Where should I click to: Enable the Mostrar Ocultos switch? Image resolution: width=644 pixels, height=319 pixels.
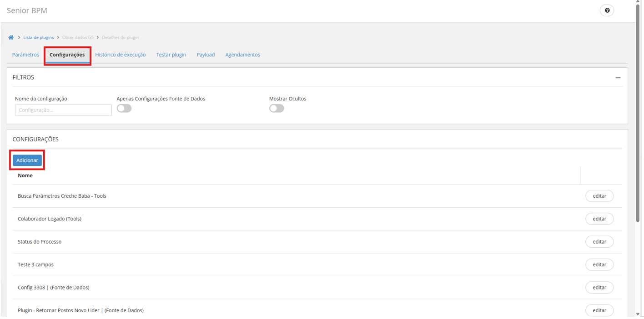[x=277, y=108]
